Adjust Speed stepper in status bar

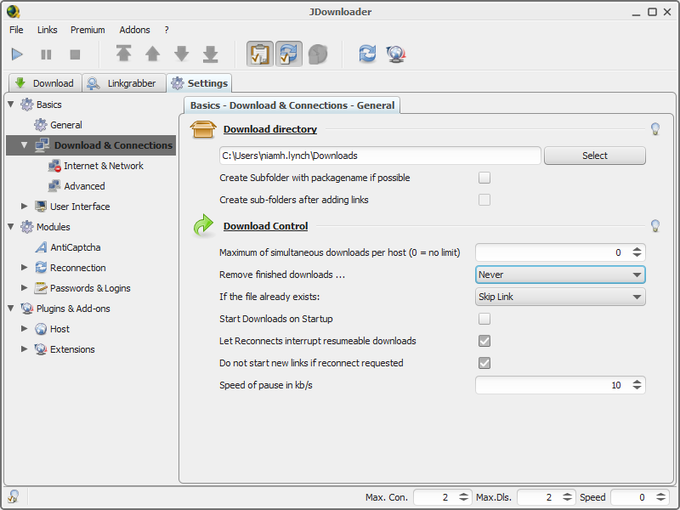click(660, 497)
